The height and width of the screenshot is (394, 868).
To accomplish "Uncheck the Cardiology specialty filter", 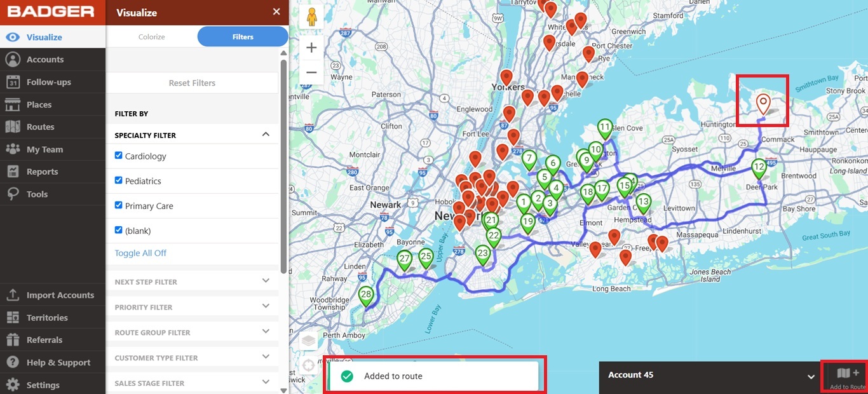I will [x=118, y=156].
